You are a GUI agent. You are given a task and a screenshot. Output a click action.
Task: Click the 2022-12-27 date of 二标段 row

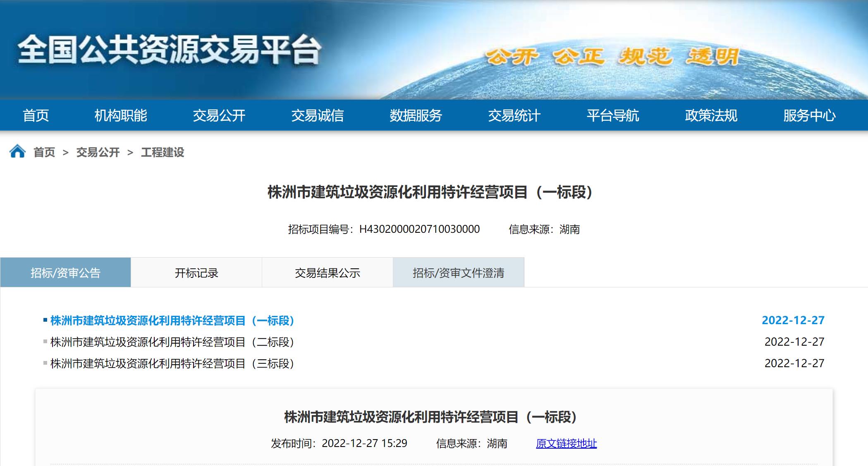tap(794, 342)
